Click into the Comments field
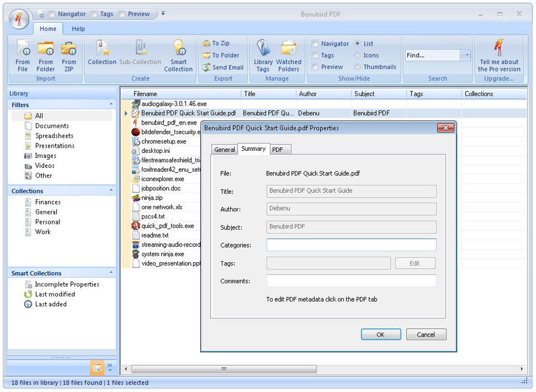This screenshot has width=536, height=392. [x=351, y=281]
